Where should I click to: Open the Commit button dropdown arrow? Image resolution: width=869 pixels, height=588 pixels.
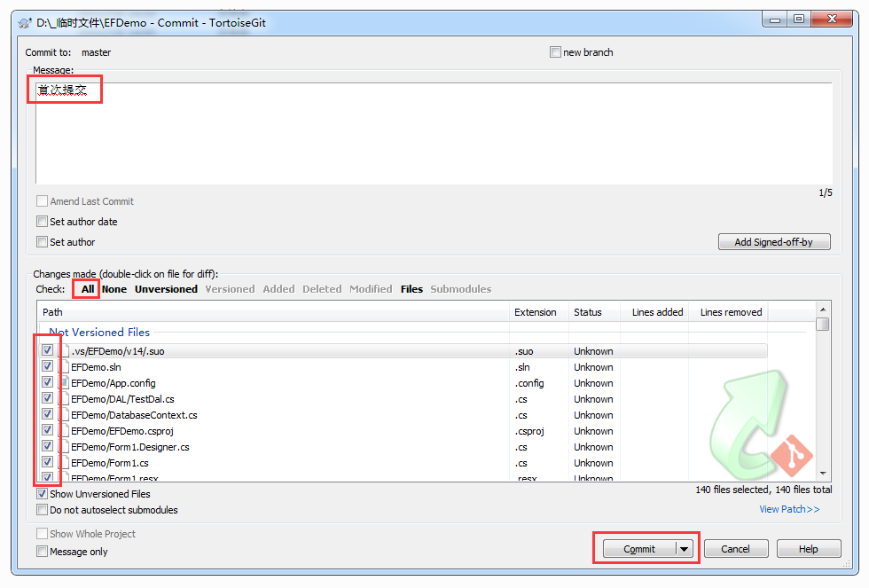tap(685, 549)
